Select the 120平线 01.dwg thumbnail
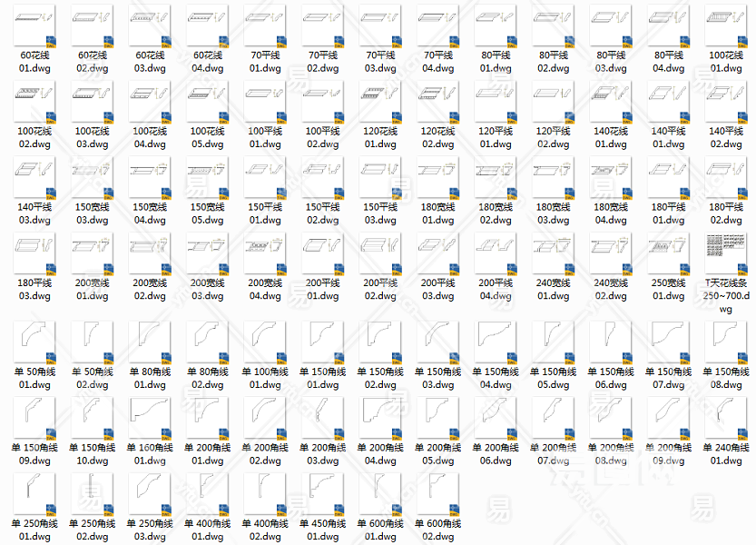 coord(496,102)
